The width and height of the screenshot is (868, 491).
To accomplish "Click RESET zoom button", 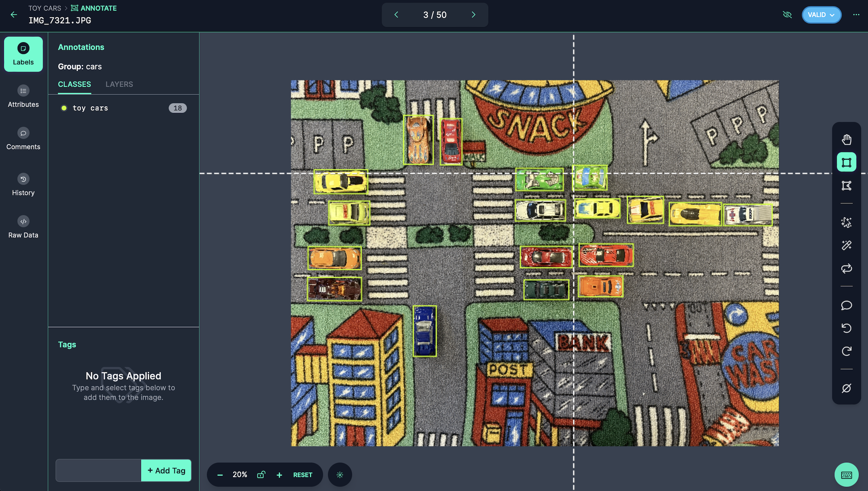I will 303,475.
